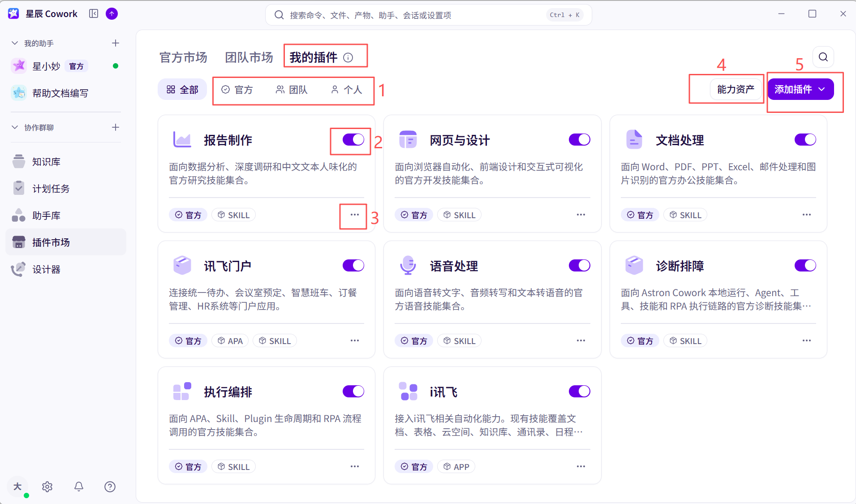Open more options for 诊断排障 plugin
856x504 pixels.
pyautogui.click(x=807, y=340)
